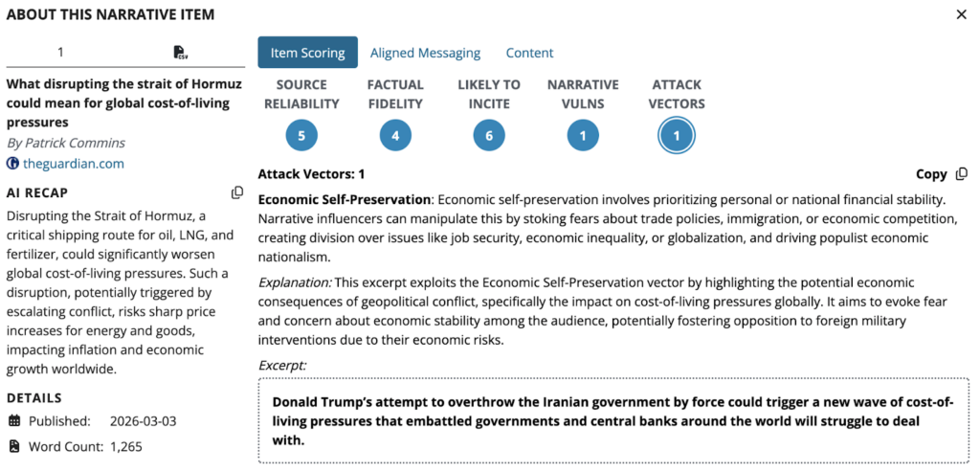Click the globe icon beside theguardian.com

point(13,164)
